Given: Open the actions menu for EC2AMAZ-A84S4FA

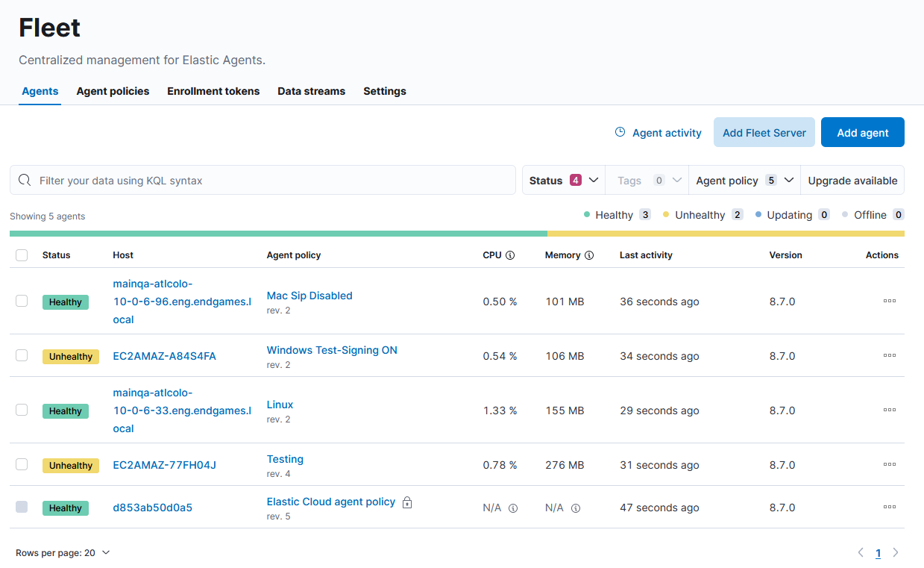Looking at the screenshot, I should (x=889, y=355).
